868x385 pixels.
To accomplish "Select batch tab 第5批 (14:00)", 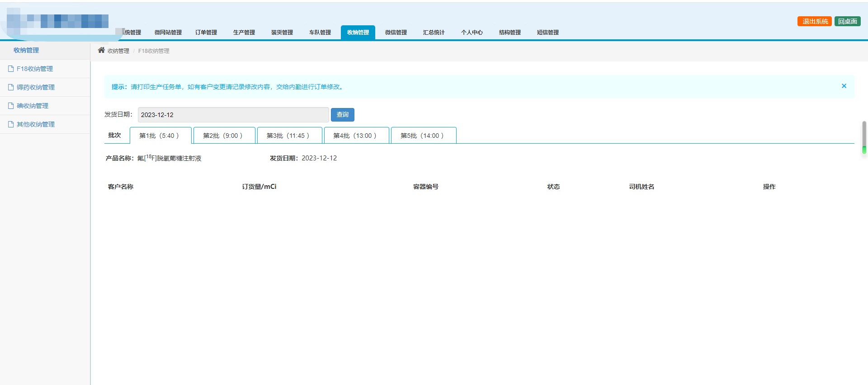I will (424, 136).
